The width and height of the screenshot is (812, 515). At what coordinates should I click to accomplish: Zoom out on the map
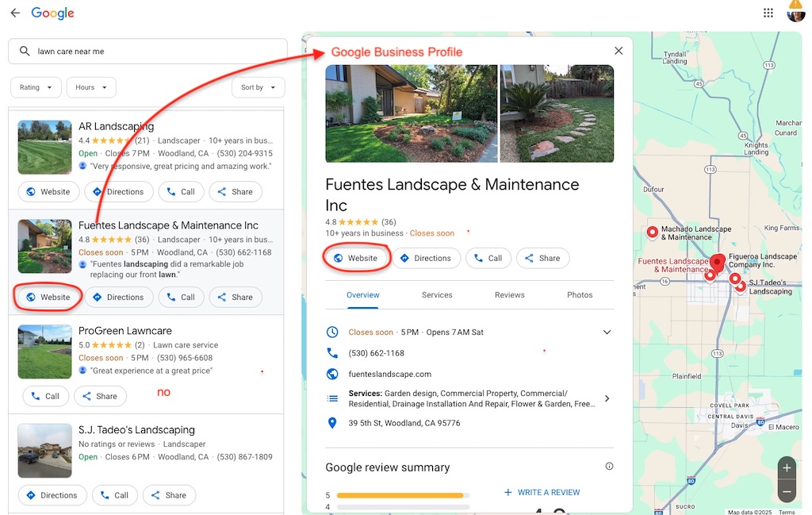tap(787, 492)
